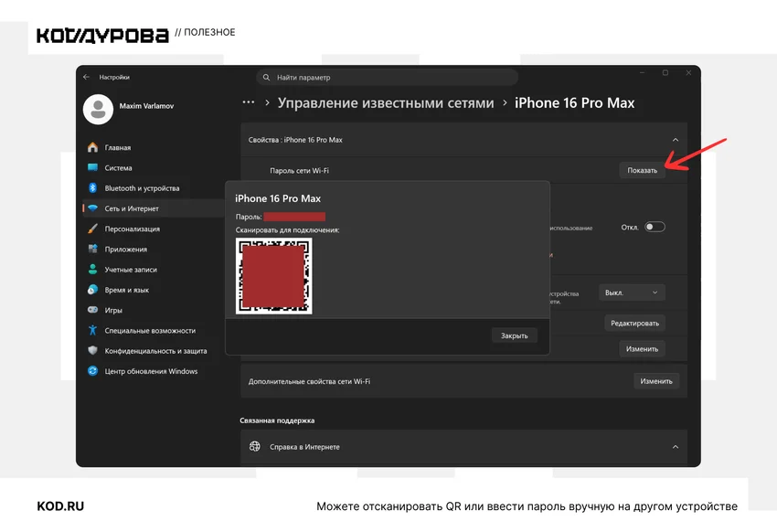Toggle the Откл. switch off/on
The height and width of the screenshot is (532, 777).
[655, 227]
